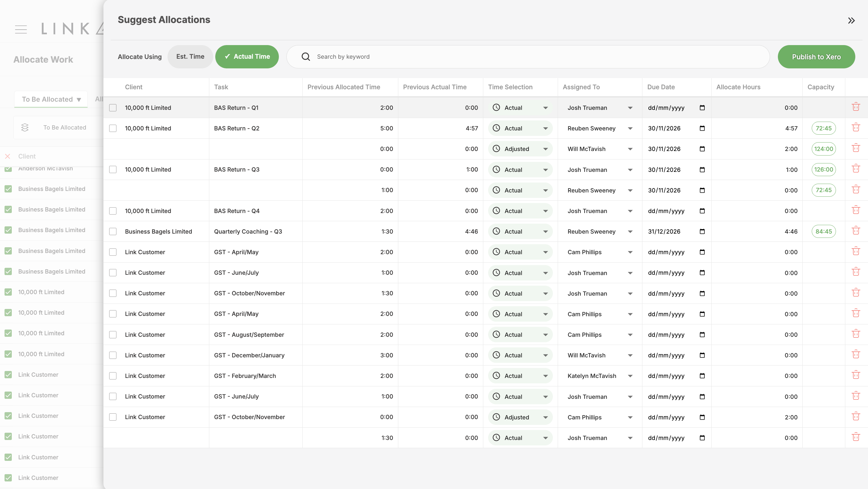The height and width of the screenshot is (489, 868).
Task: Open Assigned To dropdown for BAS Return - Q4
Action: [x=600, y=211]
